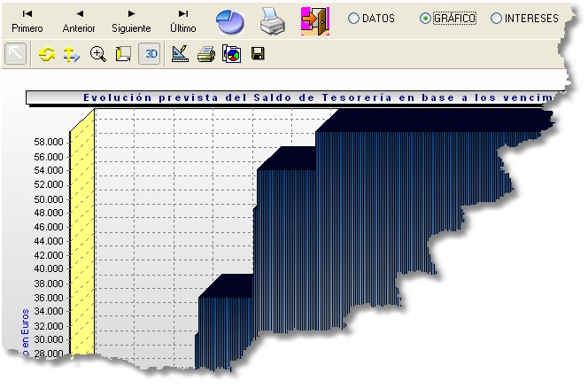Click the chart title 'Evolución prevista del Saldo'
The image size is (588, 389).
(188, 97)
